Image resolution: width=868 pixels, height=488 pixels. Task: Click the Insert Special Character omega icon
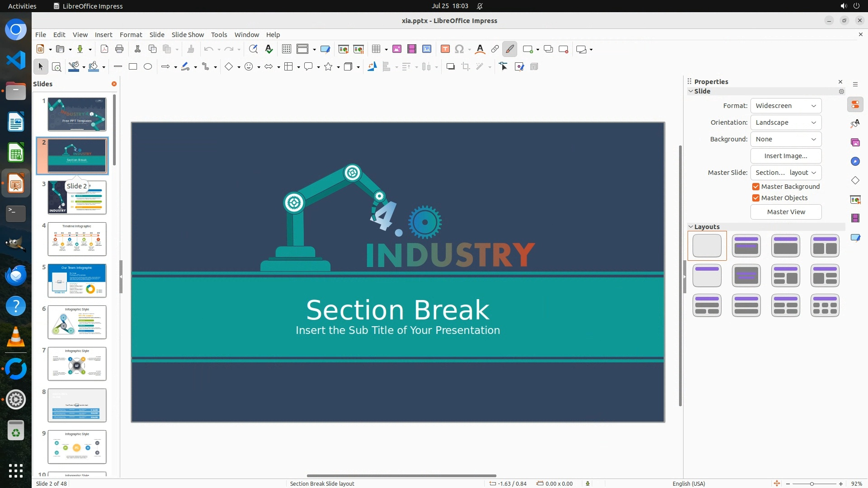pos(459,49)
